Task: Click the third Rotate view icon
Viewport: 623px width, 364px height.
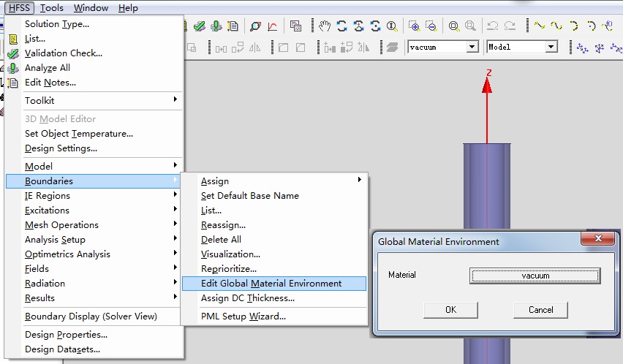Action: [x=375, y=26]
